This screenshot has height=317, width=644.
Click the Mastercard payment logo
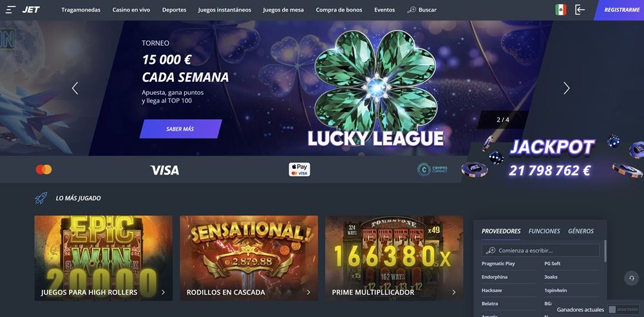tap(44, 169)
